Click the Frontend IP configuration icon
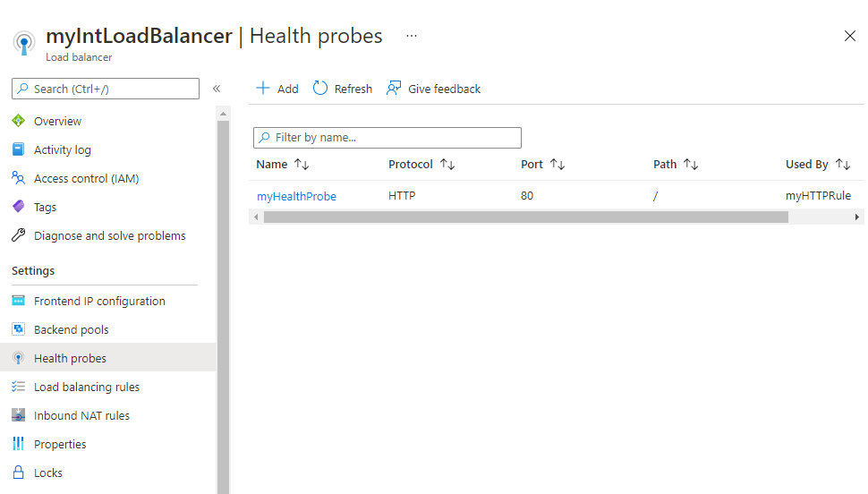 pos(18,301)
